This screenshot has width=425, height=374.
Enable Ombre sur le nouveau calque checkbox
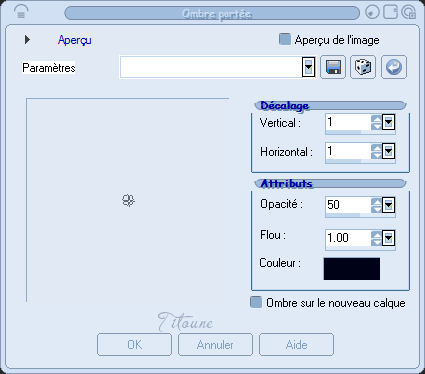pos(256,302)
